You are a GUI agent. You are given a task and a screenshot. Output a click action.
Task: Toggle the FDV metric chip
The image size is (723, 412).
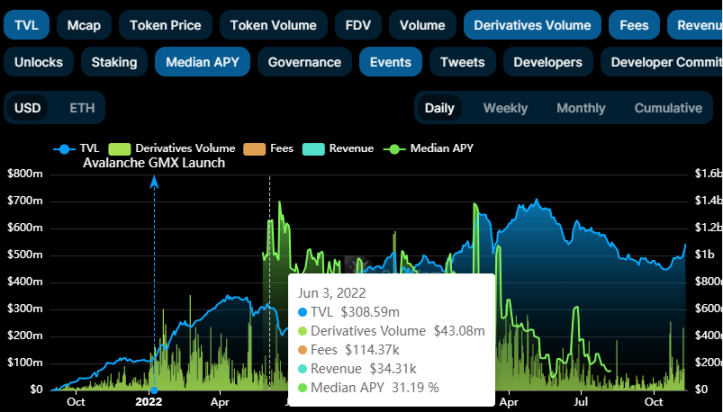coord(357,25)
